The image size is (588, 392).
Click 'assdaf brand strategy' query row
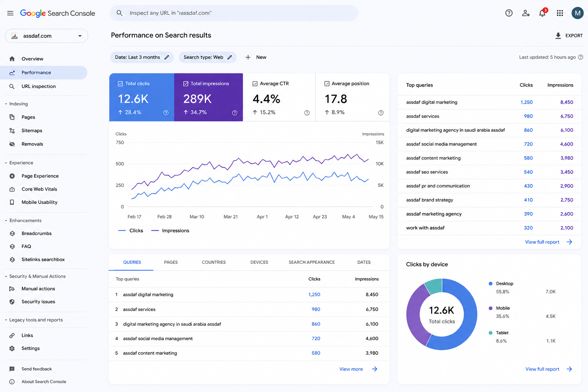coord(490,200)
